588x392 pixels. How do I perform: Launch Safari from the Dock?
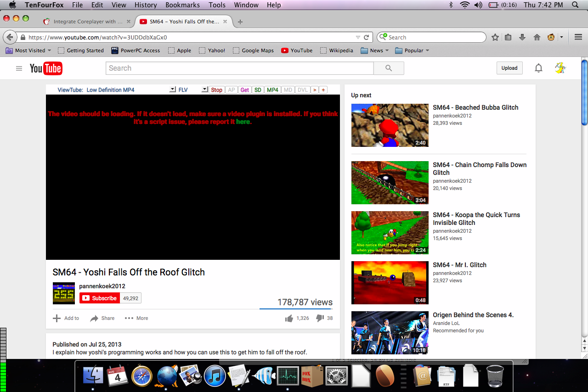click(x=142, y=376)
